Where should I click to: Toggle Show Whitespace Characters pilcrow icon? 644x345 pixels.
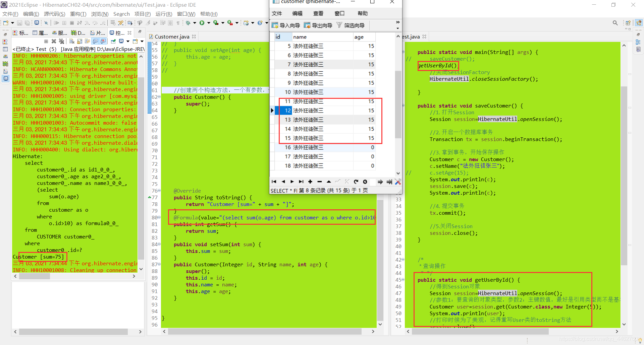point(178,23)
